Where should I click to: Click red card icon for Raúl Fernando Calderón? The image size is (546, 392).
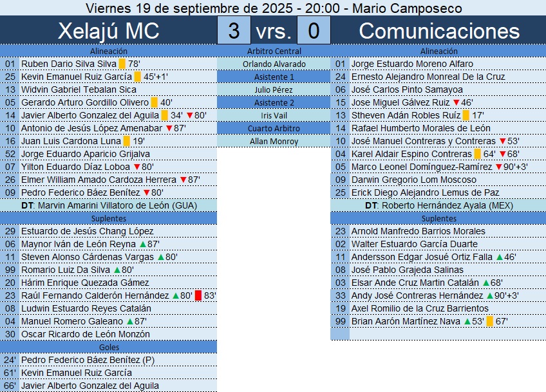(x=198, y=295)
